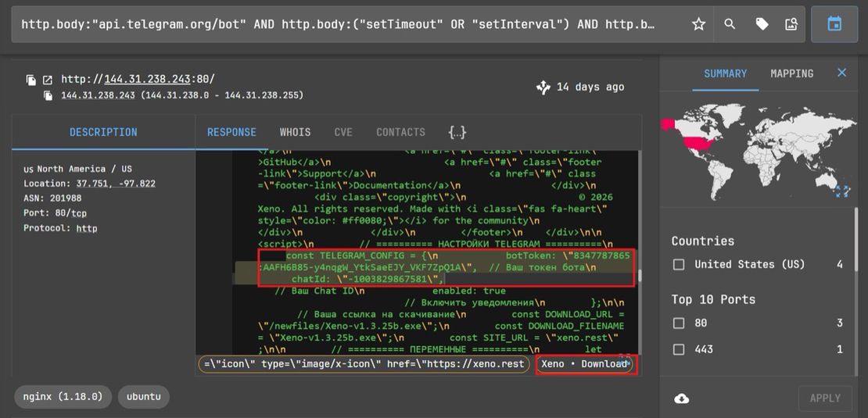Click the APPLY button

(825, 398)
